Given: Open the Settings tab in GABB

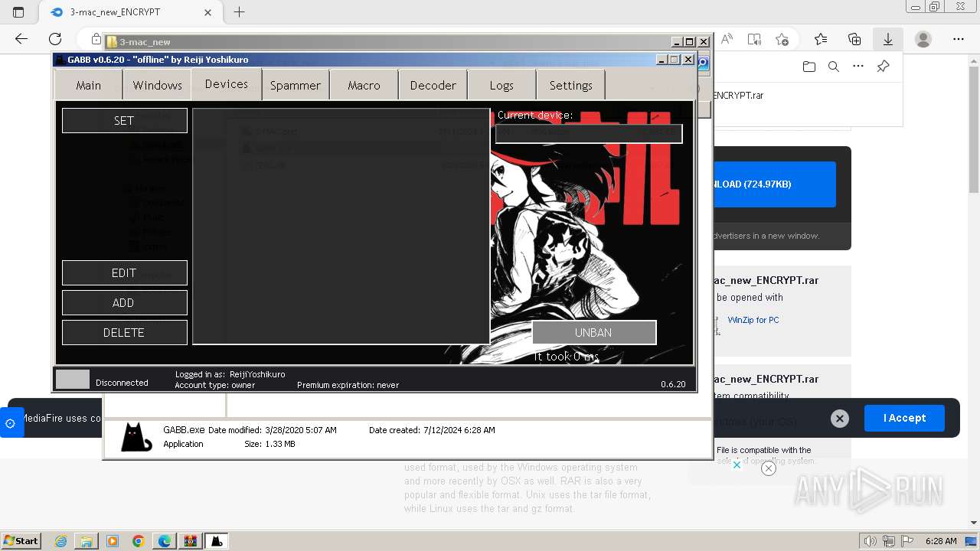Looking at the screenshot, I should pyautogui.click(x=570, y=85).
